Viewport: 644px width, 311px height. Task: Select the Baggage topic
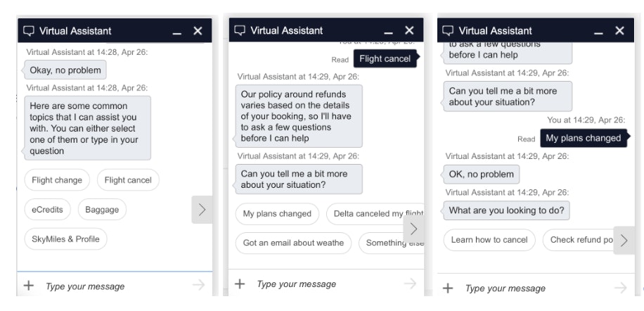point(102,210)
